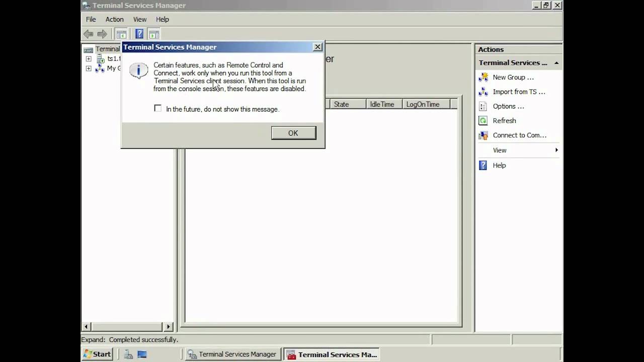Screen dimensions: 644x362
Task: Click the Help icon in Actions pane
Action: point(483,165)
